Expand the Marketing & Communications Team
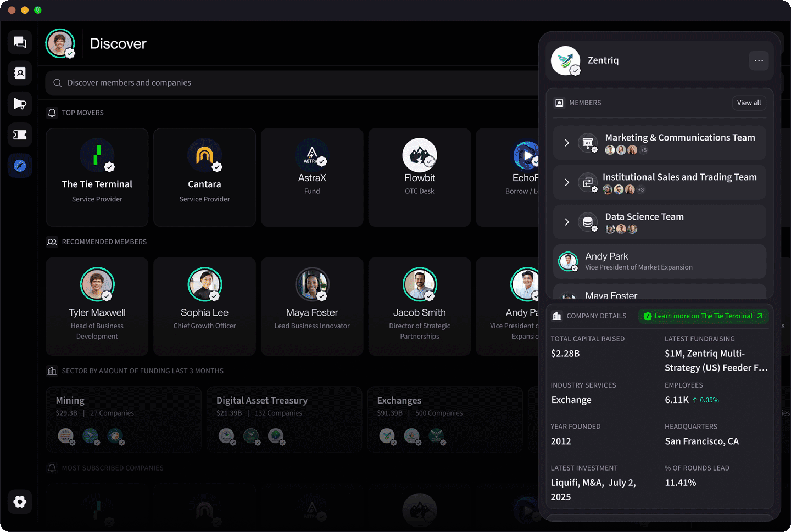Image resolution: width=791 pixels, height=532 pixels. 567,143
